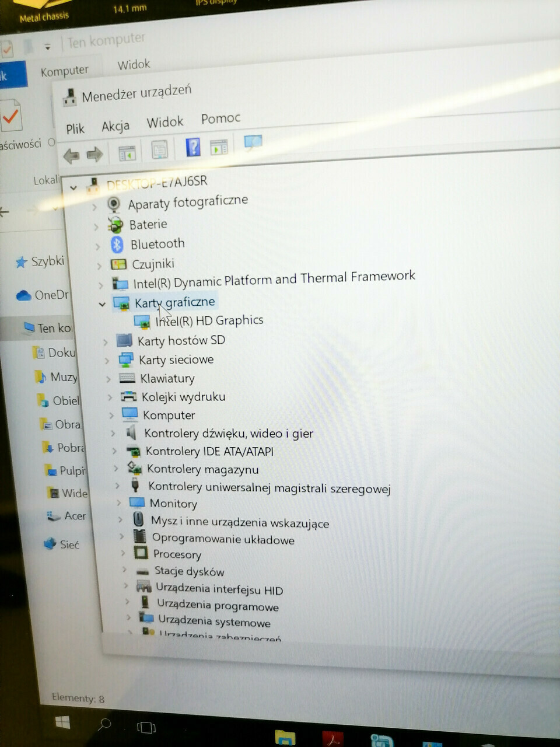Click the Kolejki wydruku printer icon

tap(128, 397)
